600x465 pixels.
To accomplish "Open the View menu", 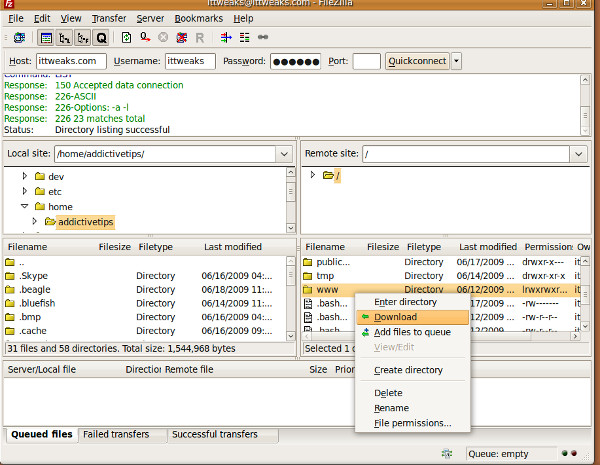I will click(70, 18).
